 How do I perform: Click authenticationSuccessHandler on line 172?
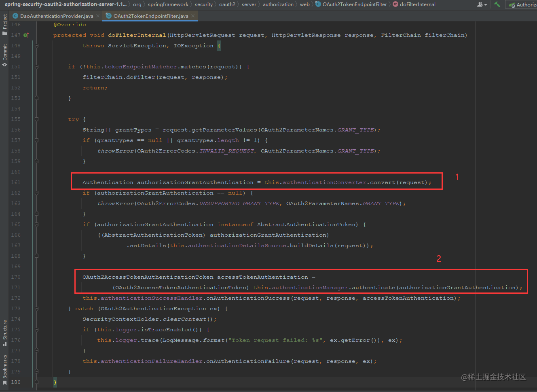(152, 298)
